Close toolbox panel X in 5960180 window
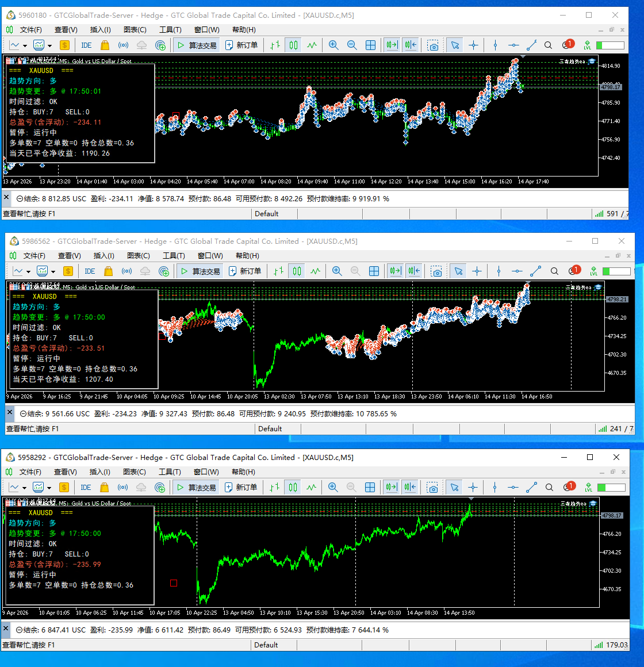Viewport: 644px width, 667px height. click(x=6, y=197)
